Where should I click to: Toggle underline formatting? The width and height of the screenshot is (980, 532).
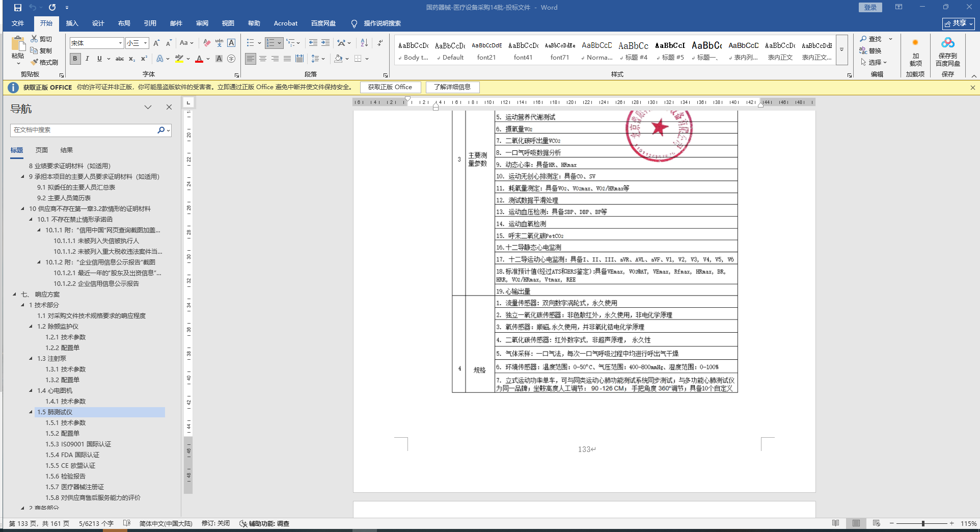(99, 59)
